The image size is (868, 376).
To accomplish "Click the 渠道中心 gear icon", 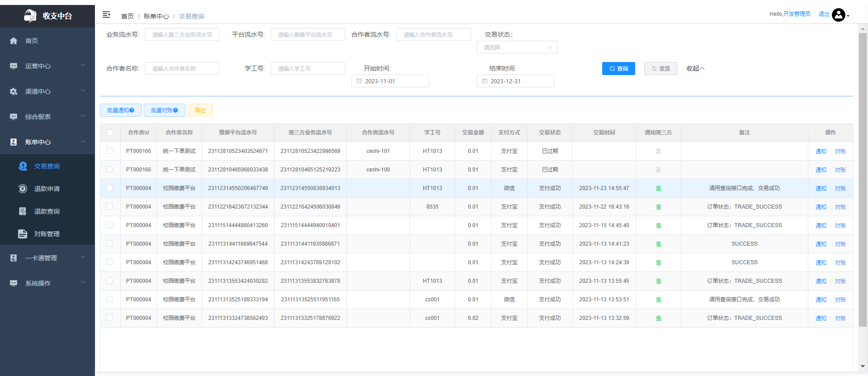I will pyautogui.click(x=14, y=91).
